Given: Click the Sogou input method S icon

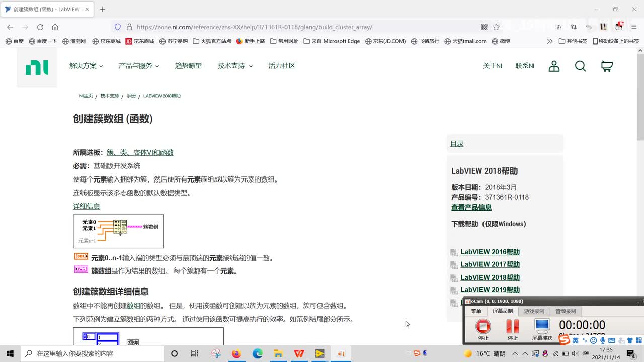Looking at the screenshot, I should pos(564,340).
